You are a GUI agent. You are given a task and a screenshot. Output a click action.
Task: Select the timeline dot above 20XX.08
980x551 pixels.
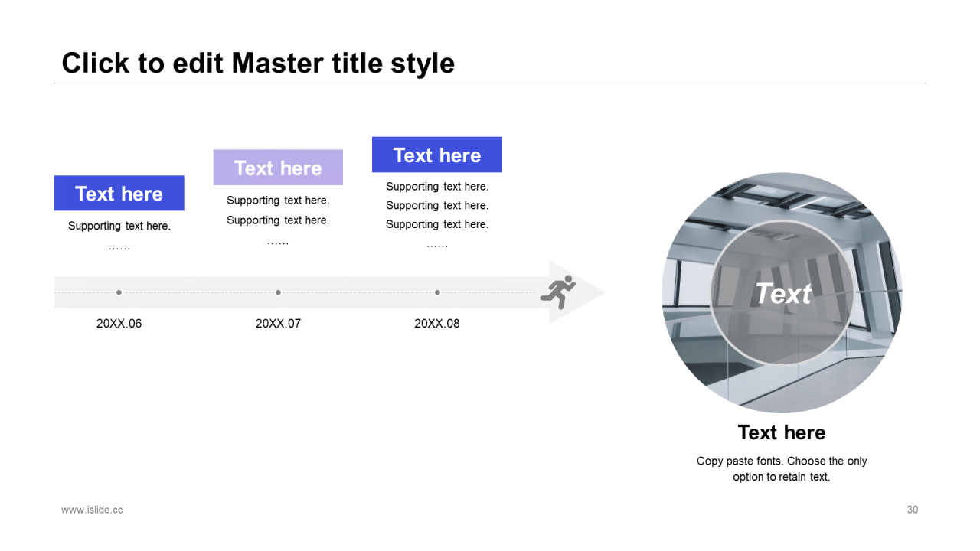click(437, 292)
